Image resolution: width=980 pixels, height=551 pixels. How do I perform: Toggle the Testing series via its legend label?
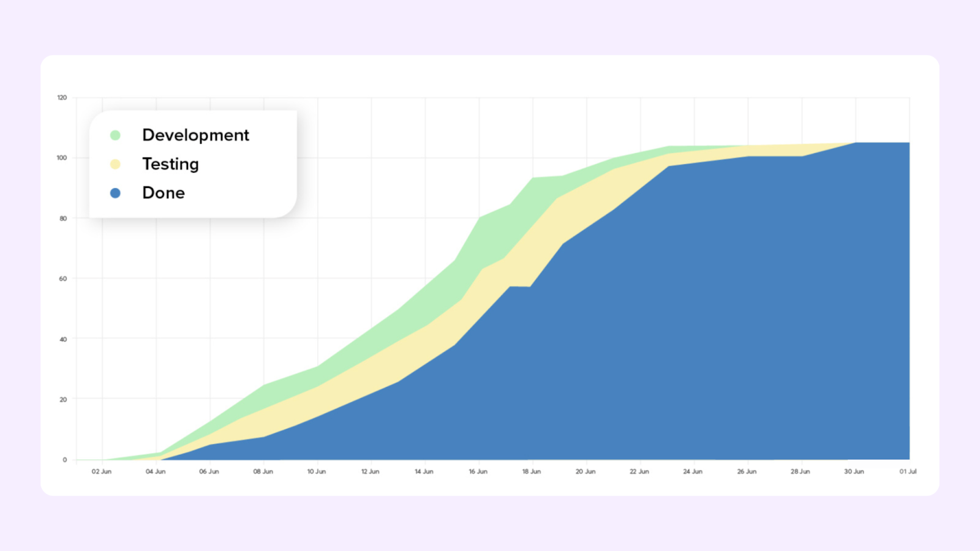[x=170, y=164]
